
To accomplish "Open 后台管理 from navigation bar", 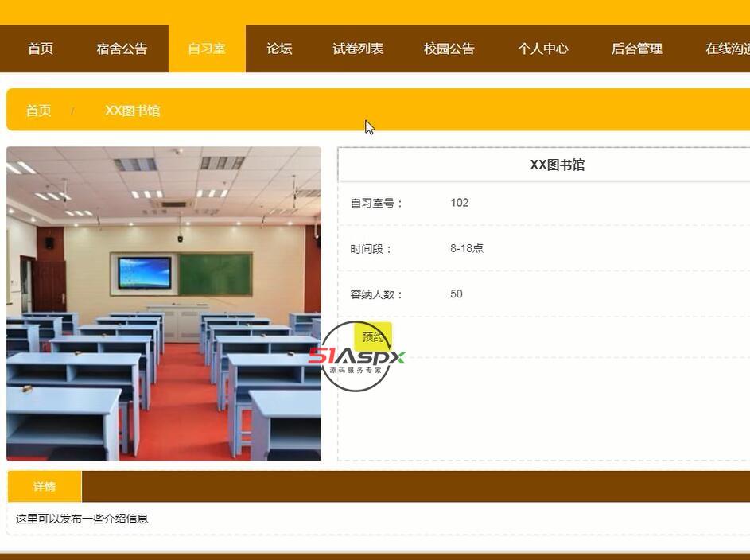I will tap(636, 49).
